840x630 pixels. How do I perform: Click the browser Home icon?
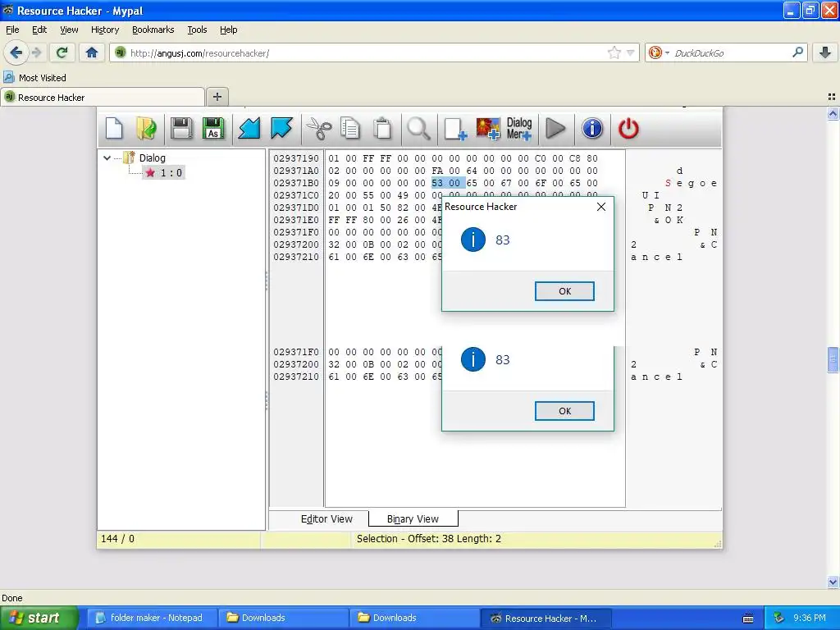tap(92, 52)
